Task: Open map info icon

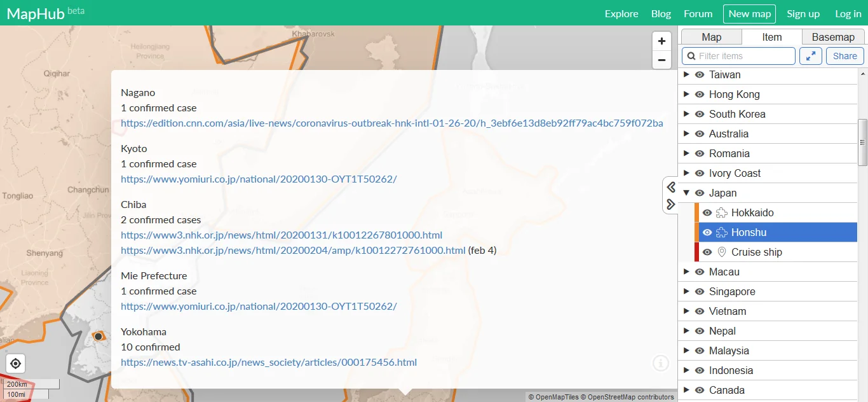Action: [x=661, y=363]
